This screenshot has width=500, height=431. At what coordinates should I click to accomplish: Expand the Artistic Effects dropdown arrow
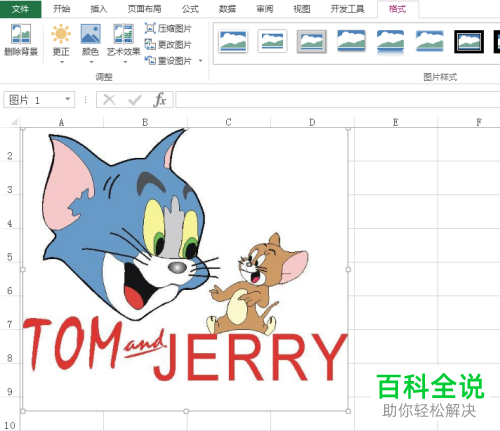125,62
